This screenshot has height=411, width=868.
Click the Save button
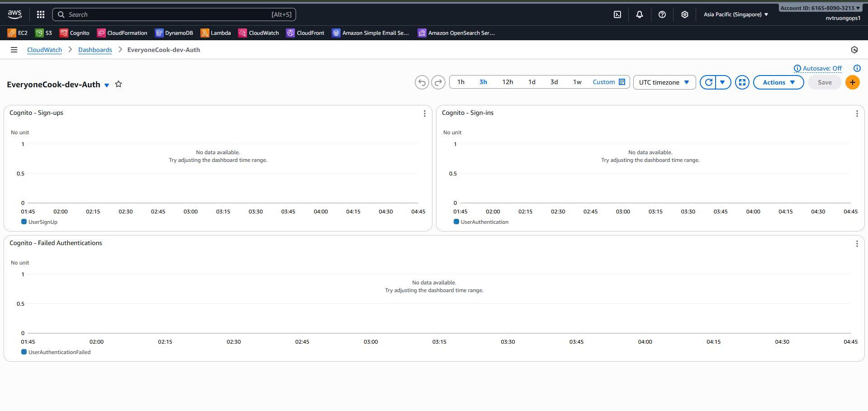[x=825, y=82]
